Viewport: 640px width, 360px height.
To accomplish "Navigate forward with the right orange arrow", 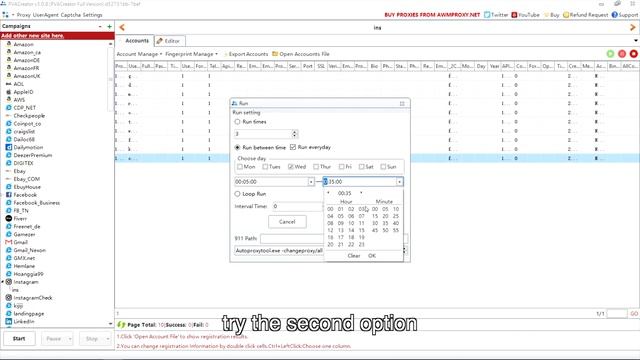I will pyautogui.click(x=633, y=27).
